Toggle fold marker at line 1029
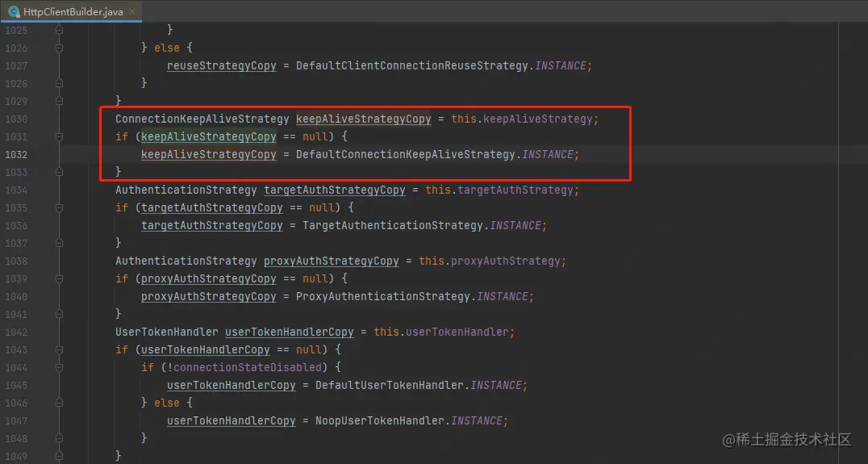This screenshot has height=464, width=868. 59,101
